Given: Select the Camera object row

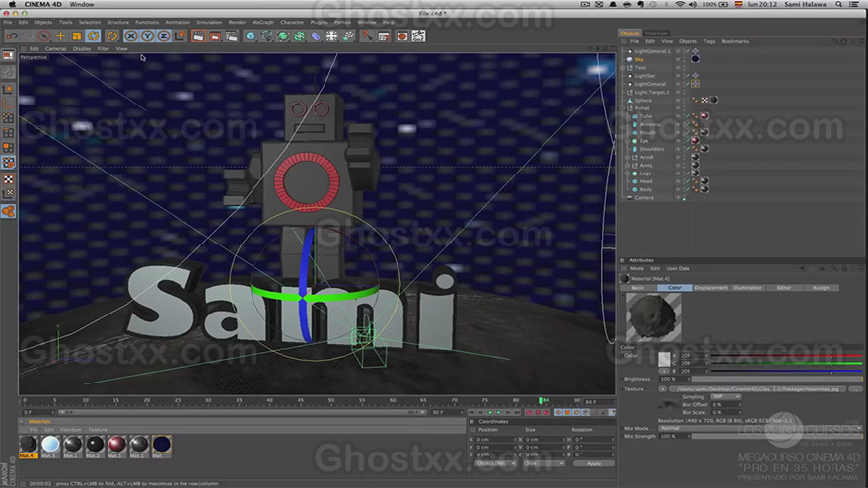Looking at the screenshot, I should [x=644, y=197].
